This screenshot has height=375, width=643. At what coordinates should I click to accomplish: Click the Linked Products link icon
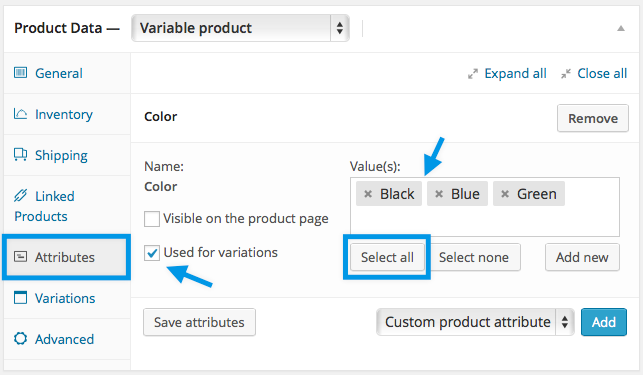tap(21, 195)
